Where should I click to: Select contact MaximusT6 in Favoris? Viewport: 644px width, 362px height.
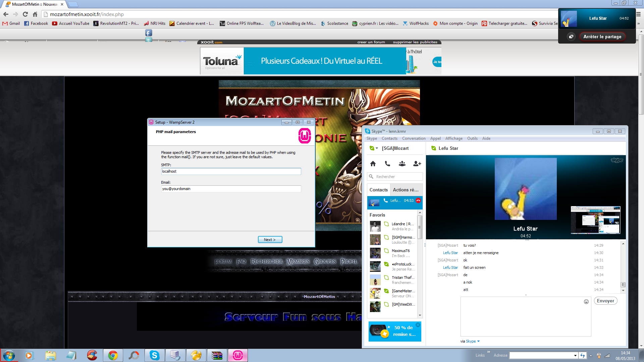[393, 253]
